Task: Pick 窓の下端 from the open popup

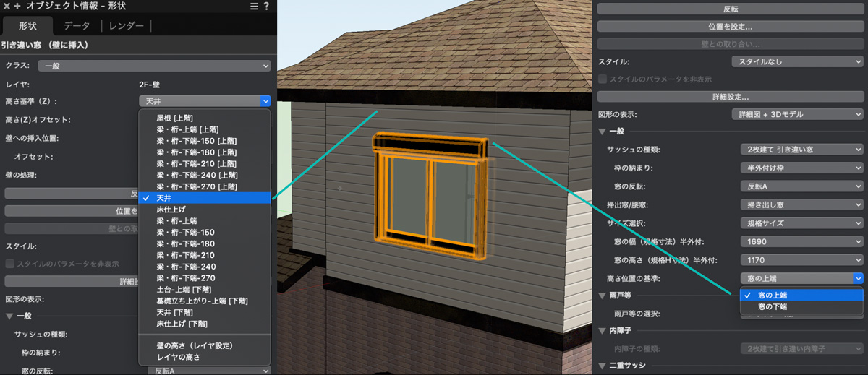Action: point(772,307)
